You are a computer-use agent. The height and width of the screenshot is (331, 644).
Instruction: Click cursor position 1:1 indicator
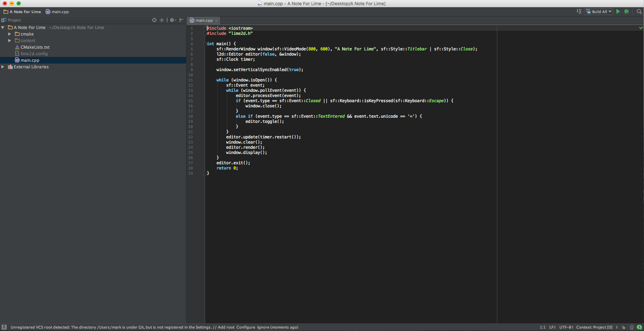[x=542, y=327]
